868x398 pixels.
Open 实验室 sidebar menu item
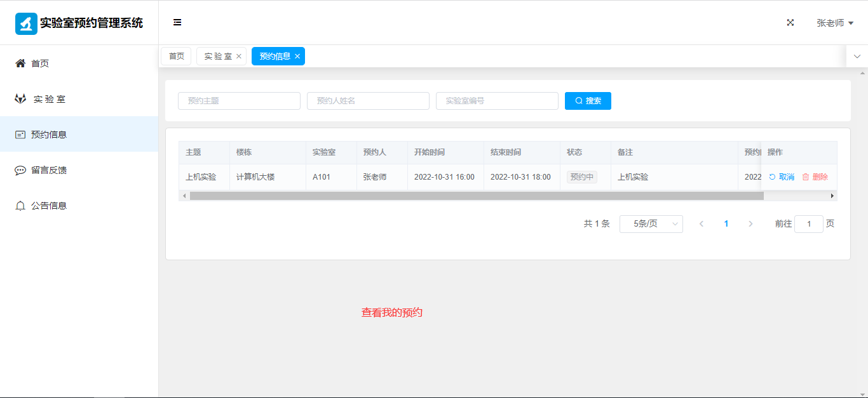click(49, 99)
